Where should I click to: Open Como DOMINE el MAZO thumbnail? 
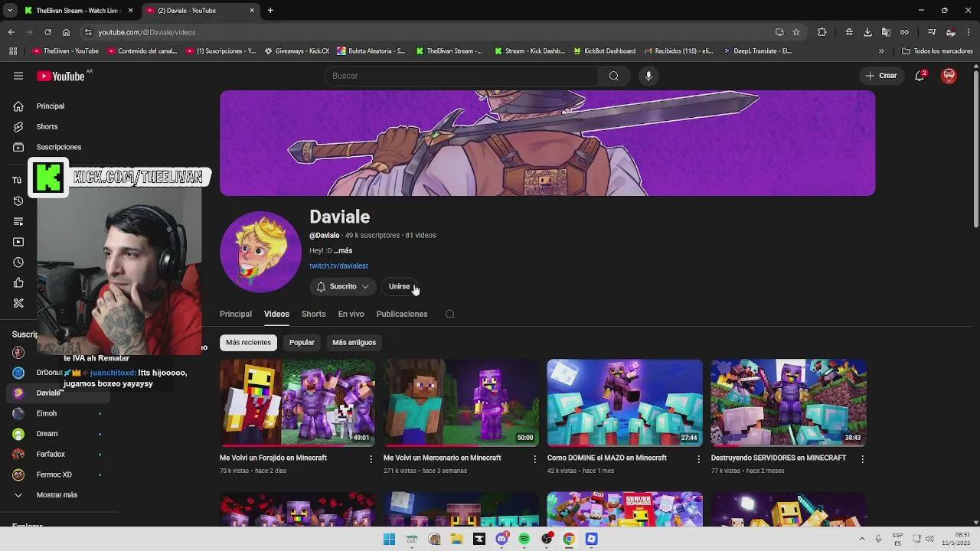[x=625, y=403]
